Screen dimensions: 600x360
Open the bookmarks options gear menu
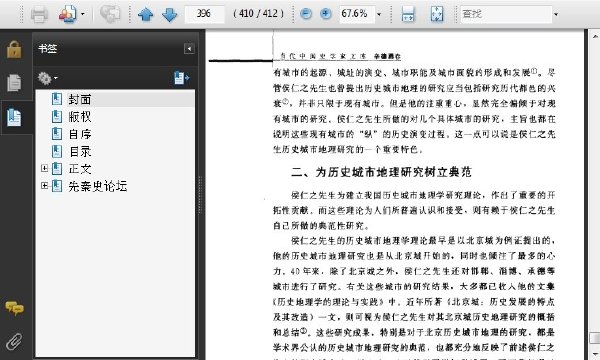(x=47, y=78)
